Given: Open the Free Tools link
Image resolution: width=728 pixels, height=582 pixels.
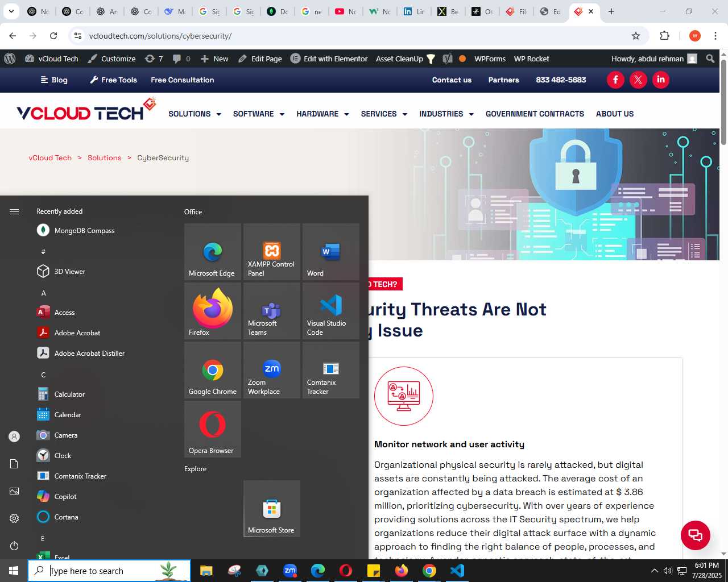Looking at the screenshot, I should [x=113, y=80].
